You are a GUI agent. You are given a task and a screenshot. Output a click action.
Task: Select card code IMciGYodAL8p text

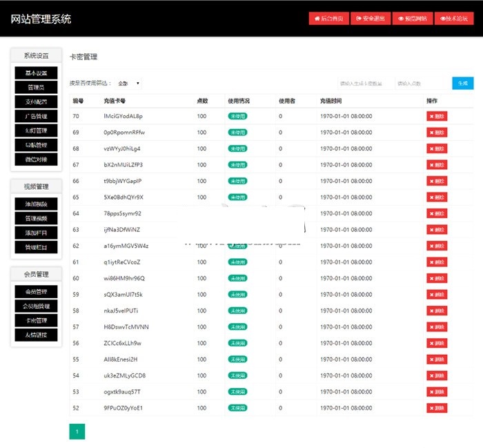pyautogui.click(x=124, y=116)
